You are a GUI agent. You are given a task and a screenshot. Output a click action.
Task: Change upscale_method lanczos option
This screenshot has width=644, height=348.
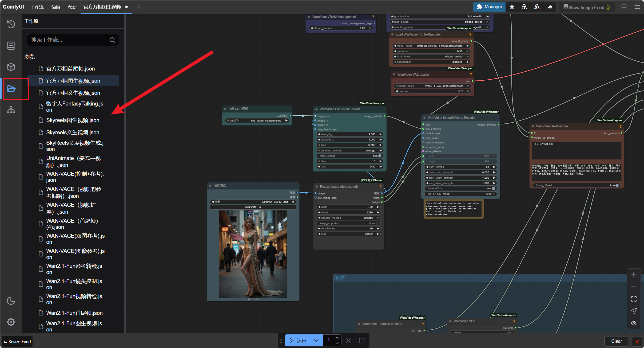coord(349,218)
